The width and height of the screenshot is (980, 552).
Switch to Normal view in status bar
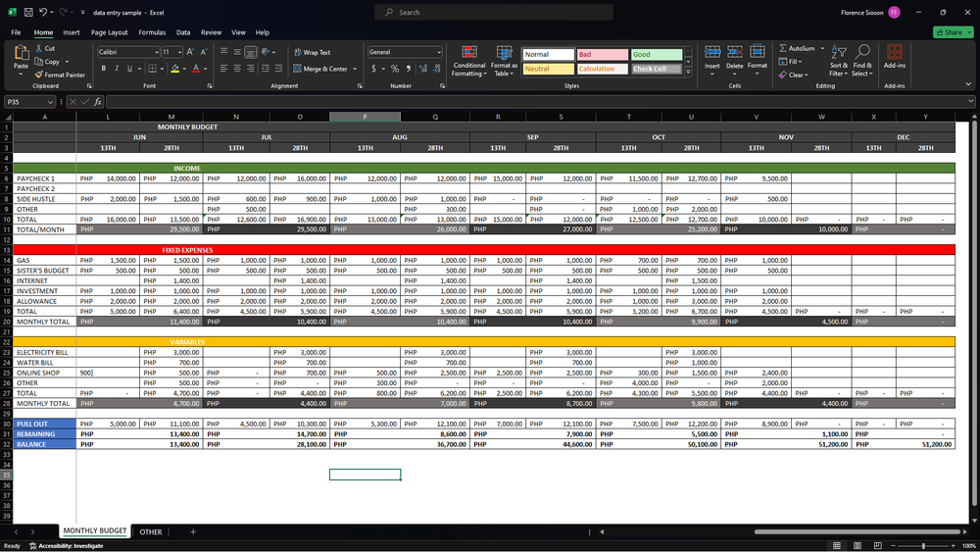[836, 546]
